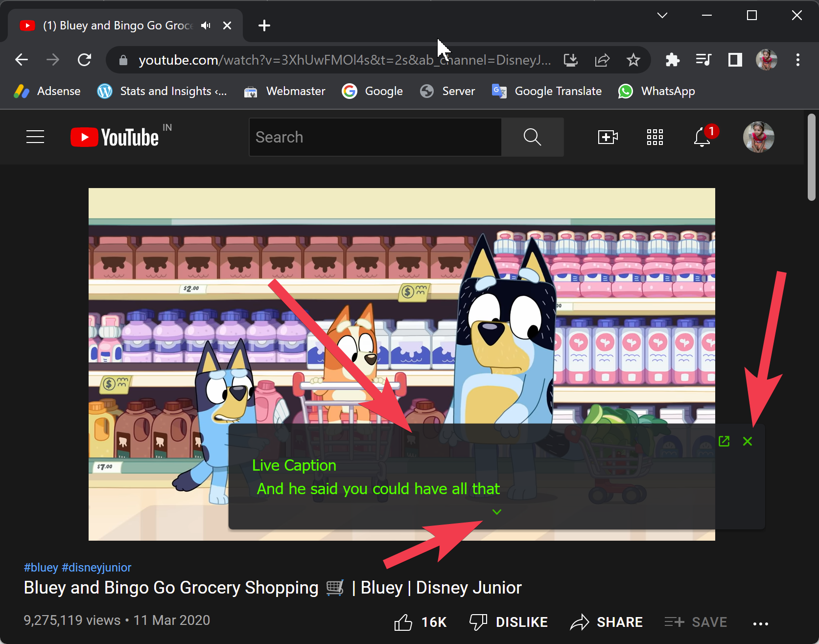Viewport: 819px width, 644px height.
Task: Pop out the Live Caption box
Action: (x=724, y=441)
